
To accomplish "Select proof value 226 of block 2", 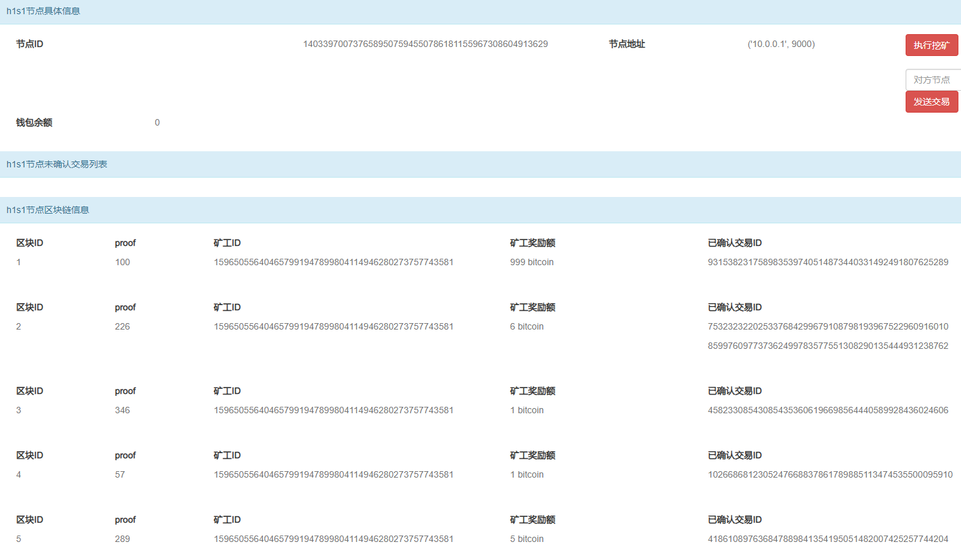I will [122, 326].
